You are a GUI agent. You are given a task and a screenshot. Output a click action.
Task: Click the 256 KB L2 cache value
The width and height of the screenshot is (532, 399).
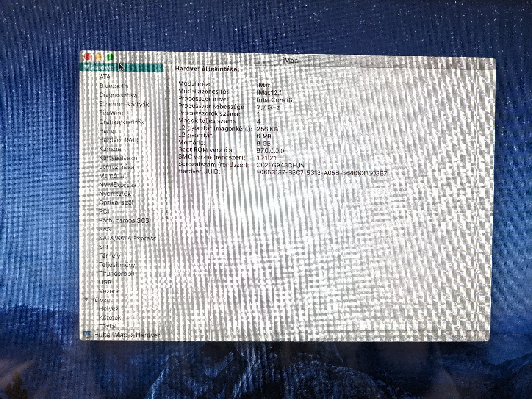pos(267,129)
